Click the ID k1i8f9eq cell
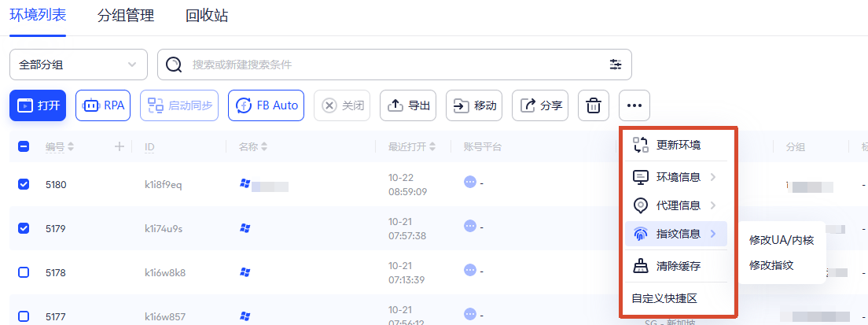 (x=164, y=184)
